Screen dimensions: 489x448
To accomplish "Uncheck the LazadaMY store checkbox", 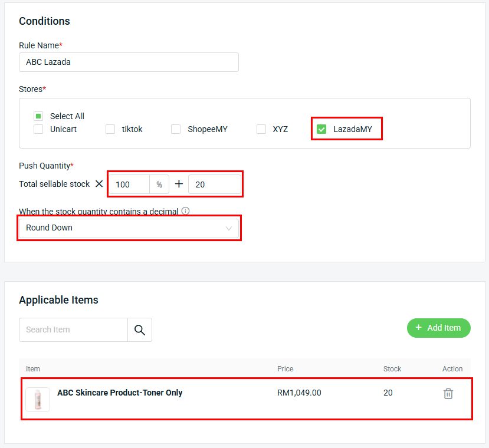I will click(321, 129).
